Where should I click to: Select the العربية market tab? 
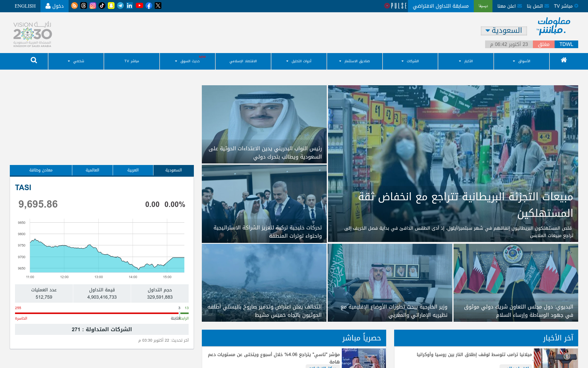pos(133,170)
